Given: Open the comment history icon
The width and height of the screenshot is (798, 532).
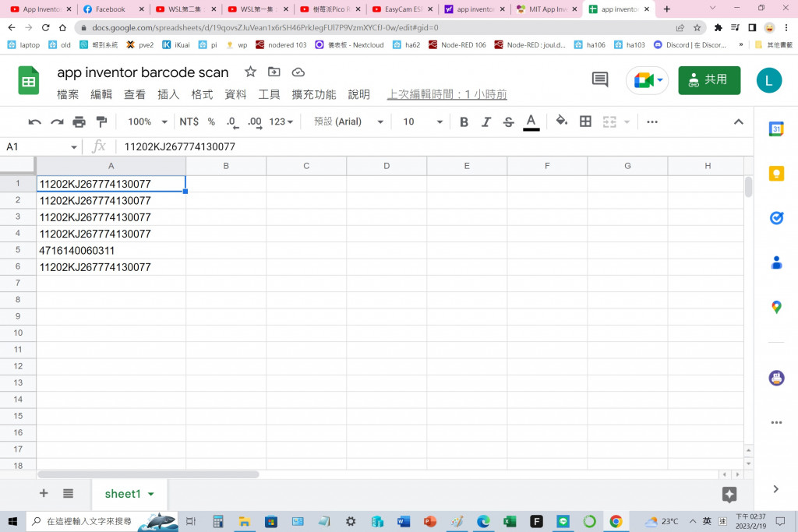Looking at the screenshot, I should (x=600, y=79).
